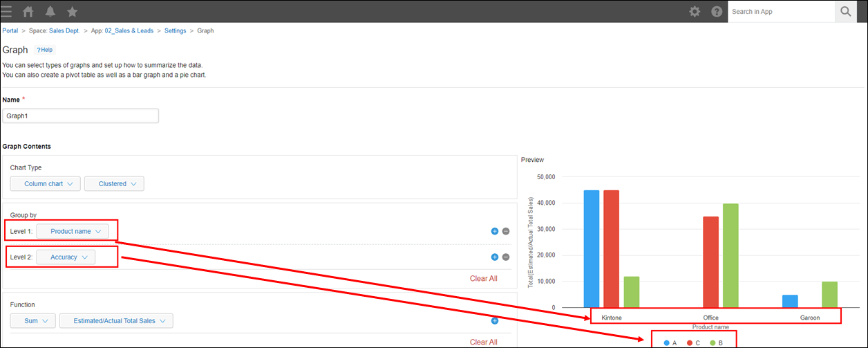
Task: Remove the Level 2 Accuracy grouping
Action: click(506, 257)
